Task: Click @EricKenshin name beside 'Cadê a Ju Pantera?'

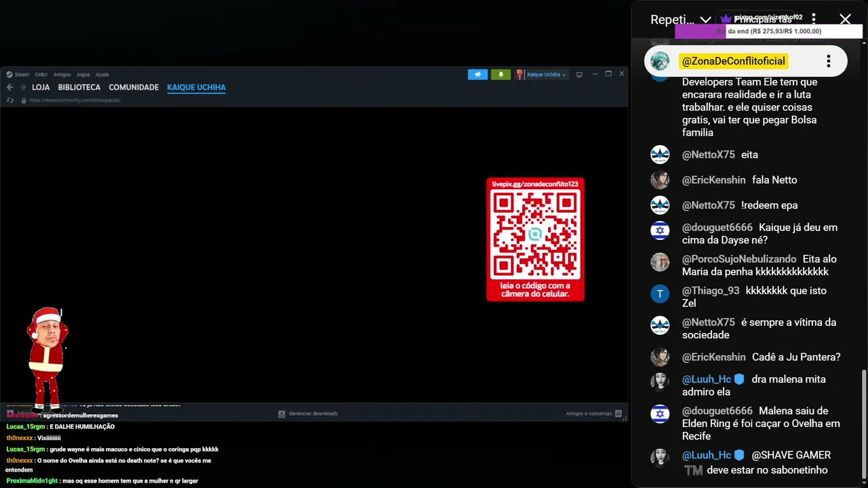Action: pyautogui.click(x=713, y=357)
